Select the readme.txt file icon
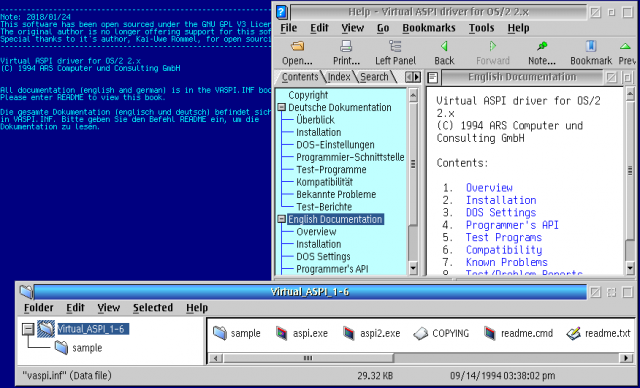 point(573,333)
